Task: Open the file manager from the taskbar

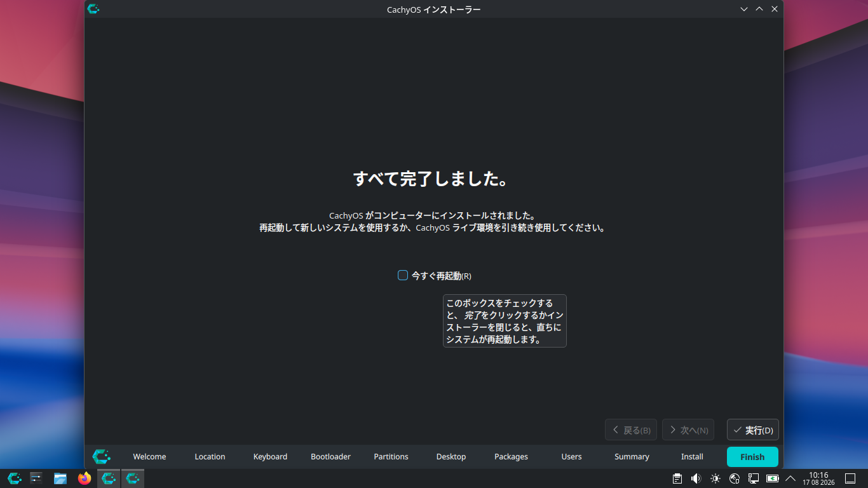Action: (x=60, y=478)
